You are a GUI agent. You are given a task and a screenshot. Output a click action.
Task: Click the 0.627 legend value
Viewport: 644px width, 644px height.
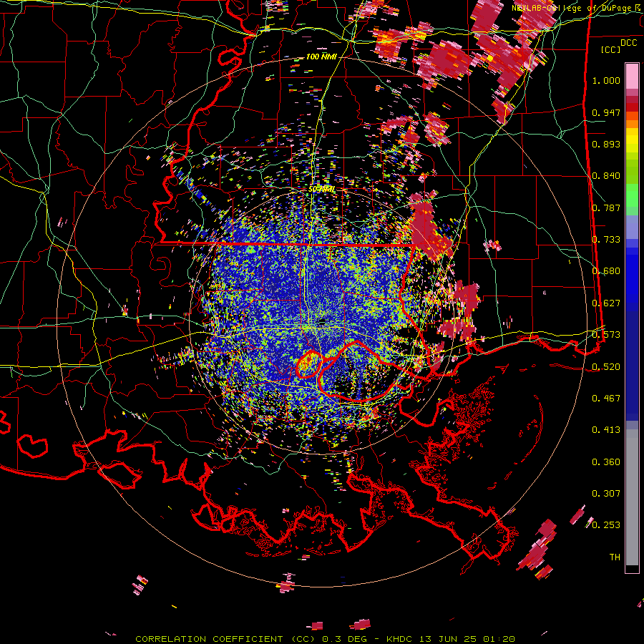pyautogui.click(x=606, y=303)
